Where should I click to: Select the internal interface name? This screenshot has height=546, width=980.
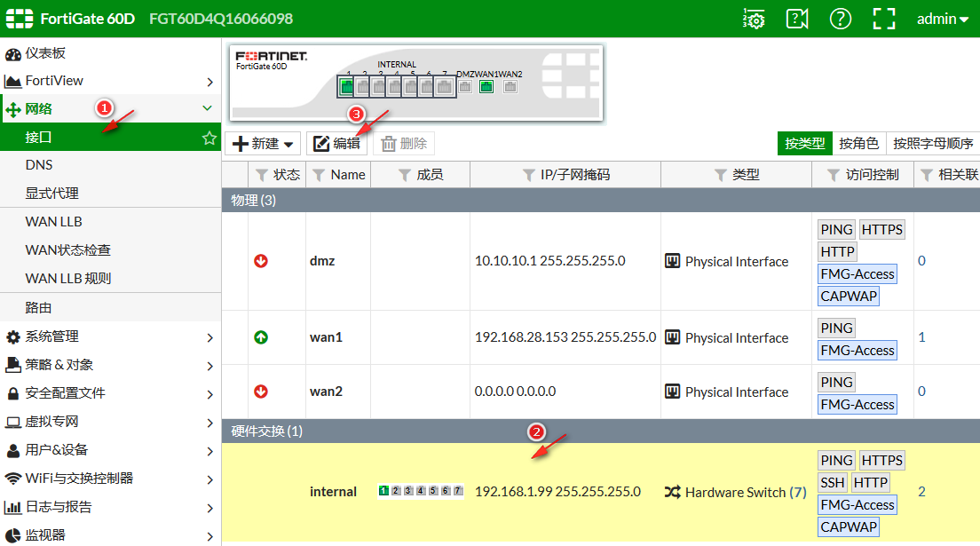[333, 492]
